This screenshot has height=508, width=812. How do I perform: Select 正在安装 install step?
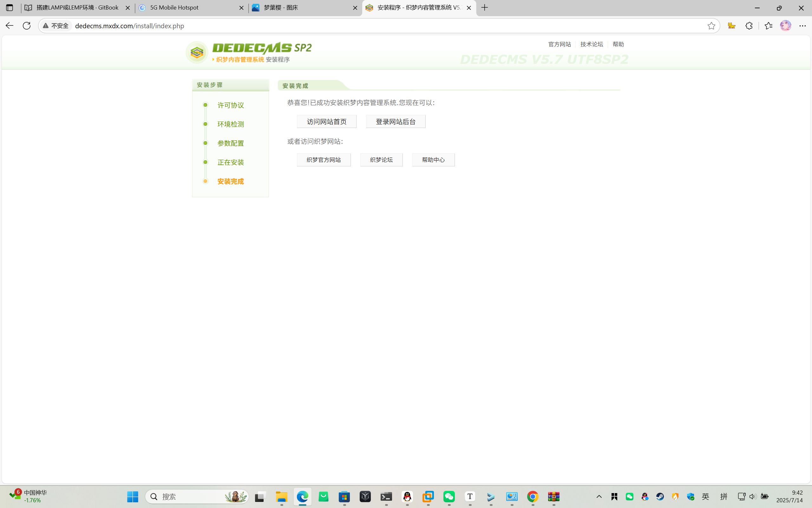[x=231, y=162]
